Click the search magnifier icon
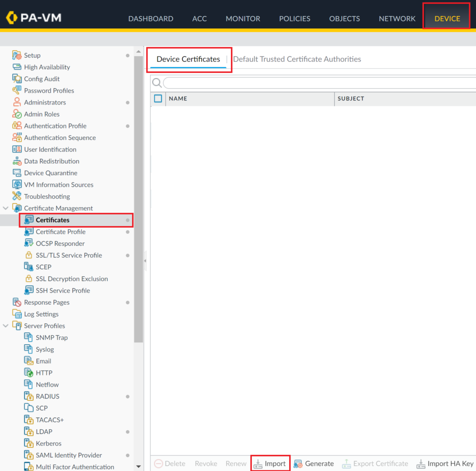The width and height of the screenshot is (476, 471). point(157,83)
